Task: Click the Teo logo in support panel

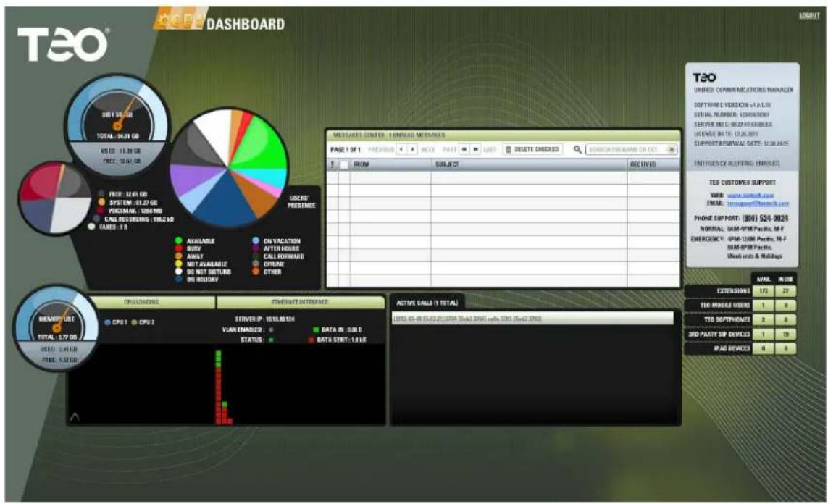Action: (704, 77)
